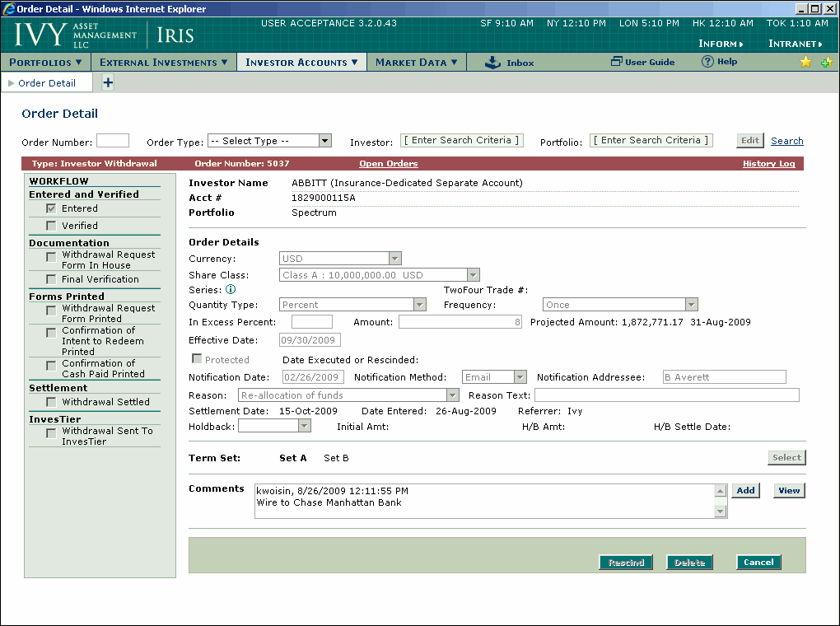The height and width of the screenshot is (626, 840).
Task: Check Confirmation of Intent to Redeem Printed
Action: [51, 334]
